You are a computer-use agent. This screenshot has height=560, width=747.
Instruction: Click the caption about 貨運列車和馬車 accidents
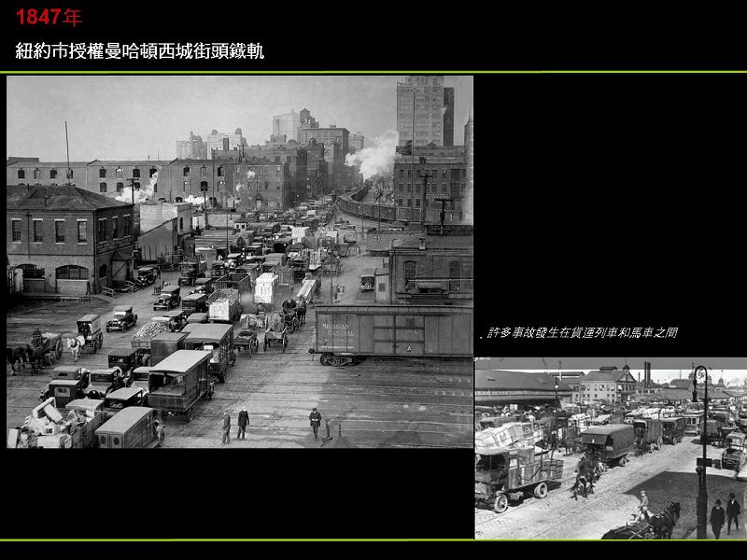(x=578, y=332)
